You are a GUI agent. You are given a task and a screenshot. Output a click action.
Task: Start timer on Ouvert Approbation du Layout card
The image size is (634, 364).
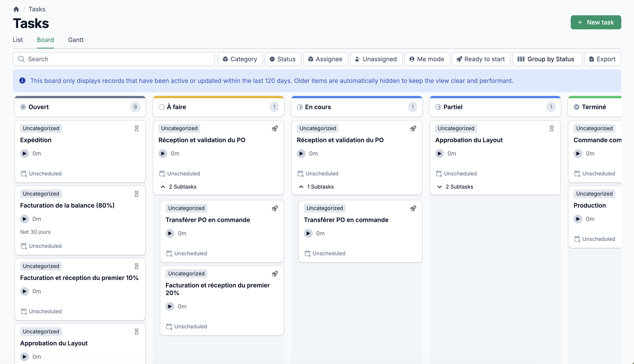[x=25, y=357]
